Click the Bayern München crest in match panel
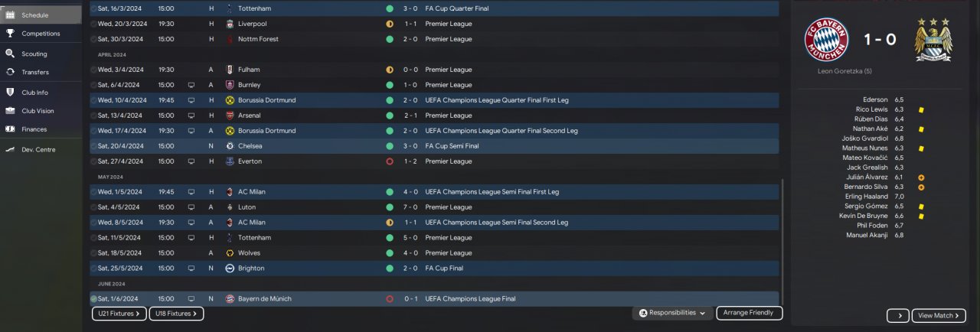This screenshot has width=980, height=332. pyautogui.click(x=826, y=40)
